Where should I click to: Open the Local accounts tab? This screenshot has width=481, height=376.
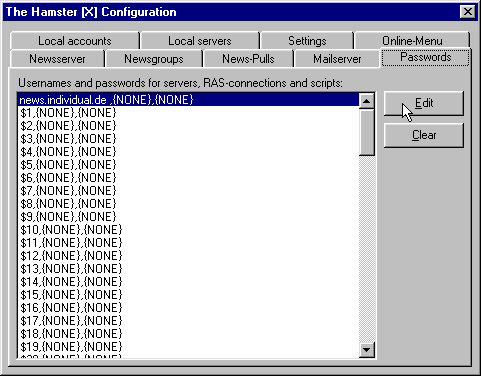[75, 41]
